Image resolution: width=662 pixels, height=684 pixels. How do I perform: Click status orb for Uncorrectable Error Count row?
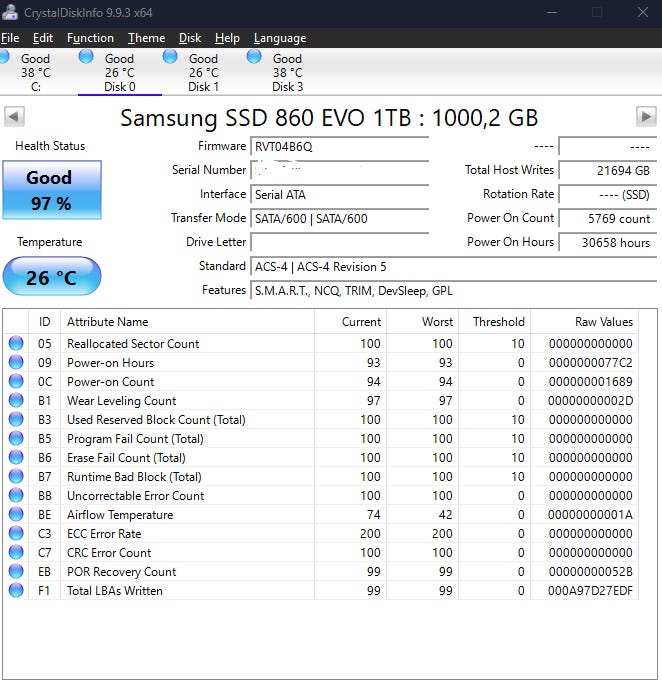[x=16, y=495]
